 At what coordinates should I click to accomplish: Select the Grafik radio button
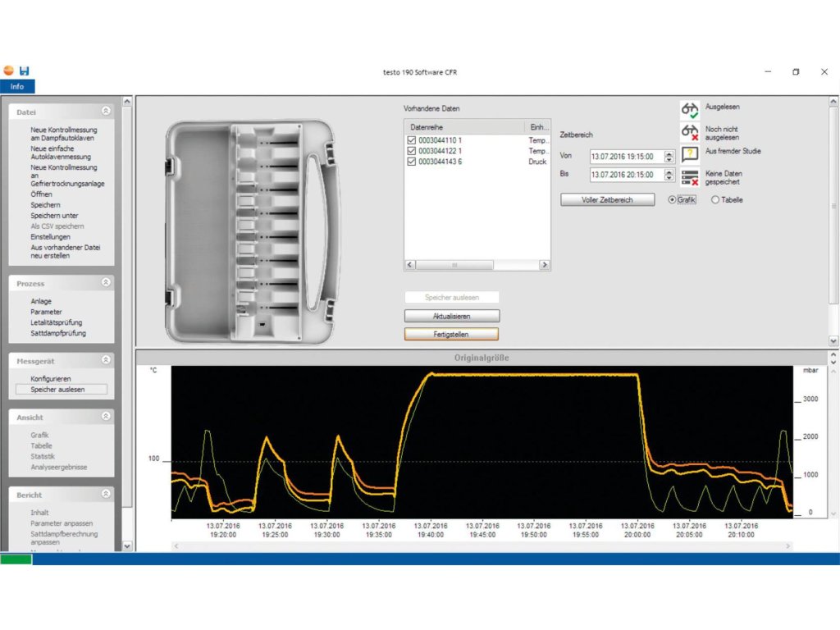coord(672,200)
